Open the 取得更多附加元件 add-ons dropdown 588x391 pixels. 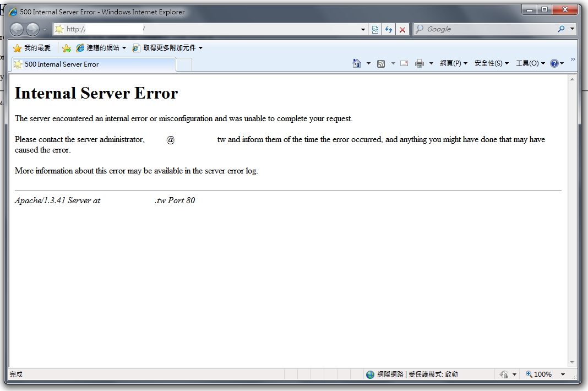coord(167,48)
